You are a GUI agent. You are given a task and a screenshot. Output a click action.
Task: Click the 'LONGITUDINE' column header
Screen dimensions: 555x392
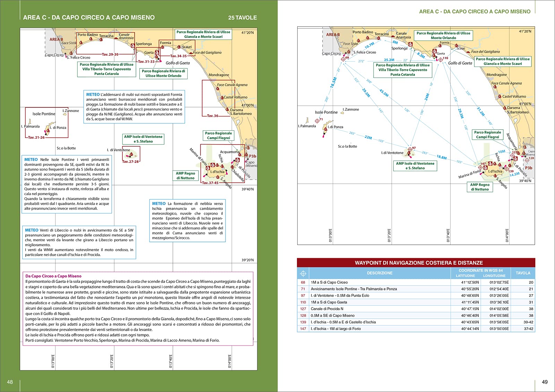(x=494, y=276)
